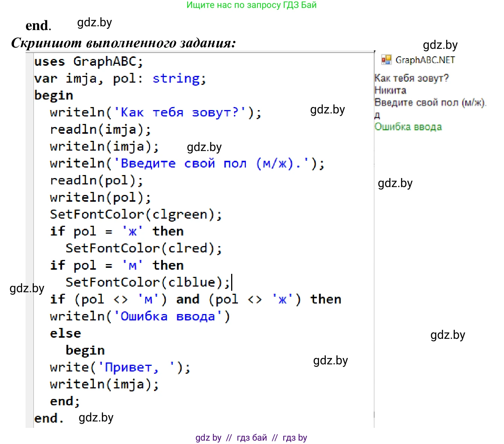Click the 'Ошибка ввода' string in code

[x=168, y=316]
